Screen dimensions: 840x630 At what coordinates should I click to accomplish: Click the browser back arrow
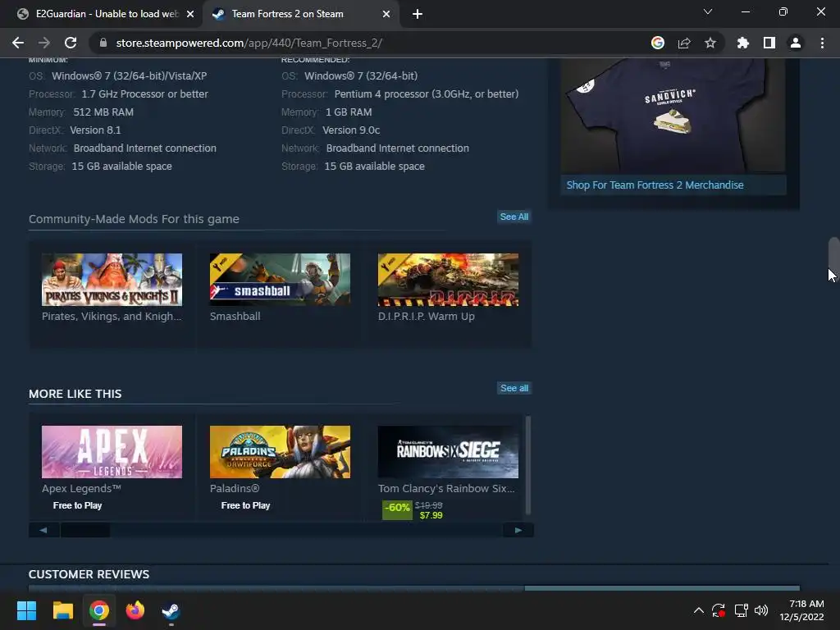[x=18, y=43]
